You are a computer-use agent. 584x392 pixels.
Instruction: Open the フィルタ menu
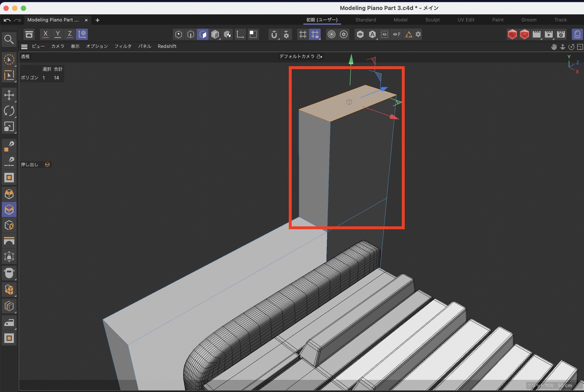coord(123,46)
